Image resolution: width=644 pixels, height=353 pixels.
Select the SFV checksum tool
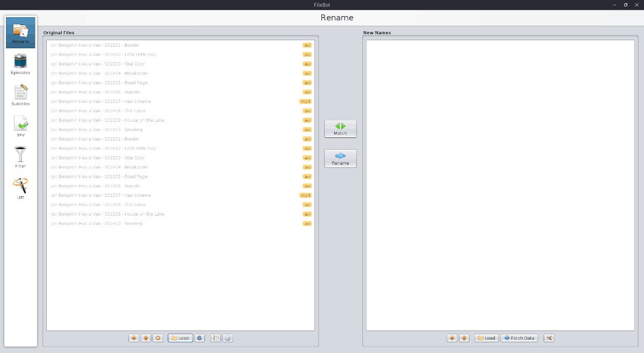[20, 126]
